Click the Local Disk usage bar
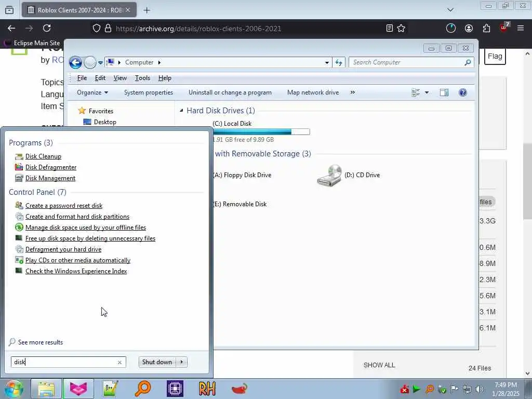Screen dimensions: 532x399 [261, 131]
